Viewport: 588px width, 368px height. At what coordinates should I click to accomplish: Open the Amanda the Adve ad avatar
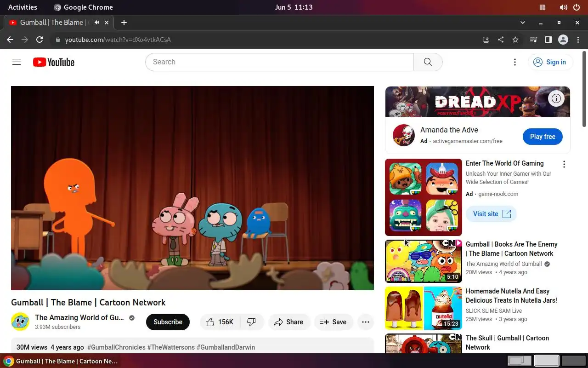click(404, 135)
